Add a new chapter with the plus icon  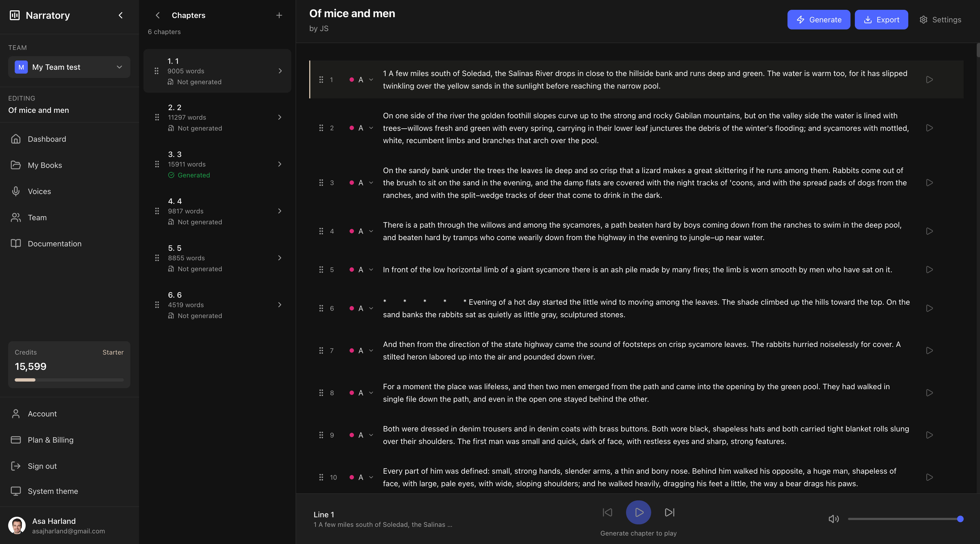(279, 15)
